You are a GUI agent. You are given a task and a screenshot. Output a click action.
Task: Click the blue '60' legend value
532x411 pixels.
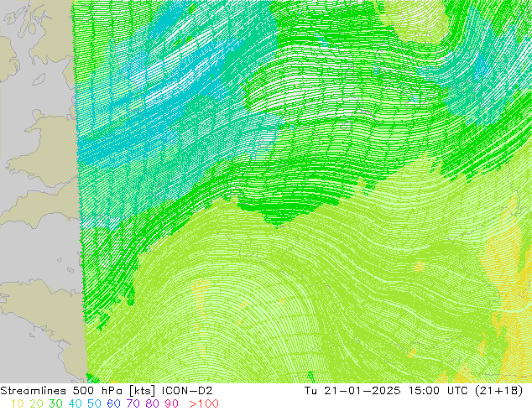(x=113, y=403)
